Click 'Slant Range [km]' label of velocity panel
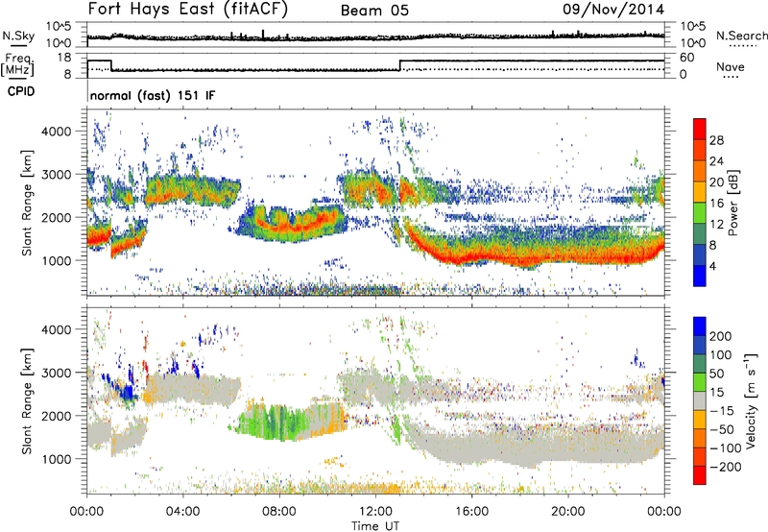 pyautogui.click(x=27, y=400)
